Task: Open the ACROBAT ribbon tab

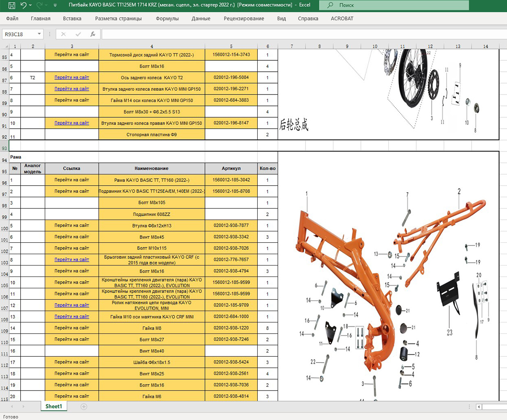Action: 341,19
